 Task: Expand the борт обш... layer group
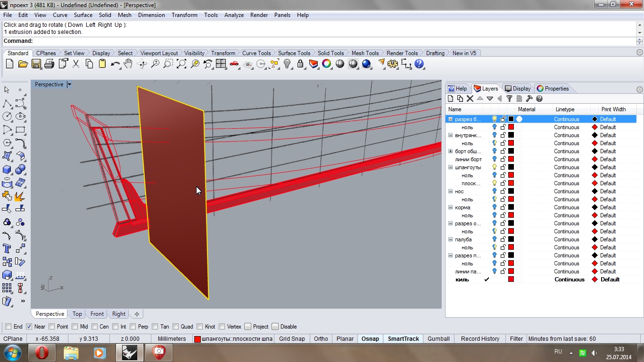click(x=450, y=151)
